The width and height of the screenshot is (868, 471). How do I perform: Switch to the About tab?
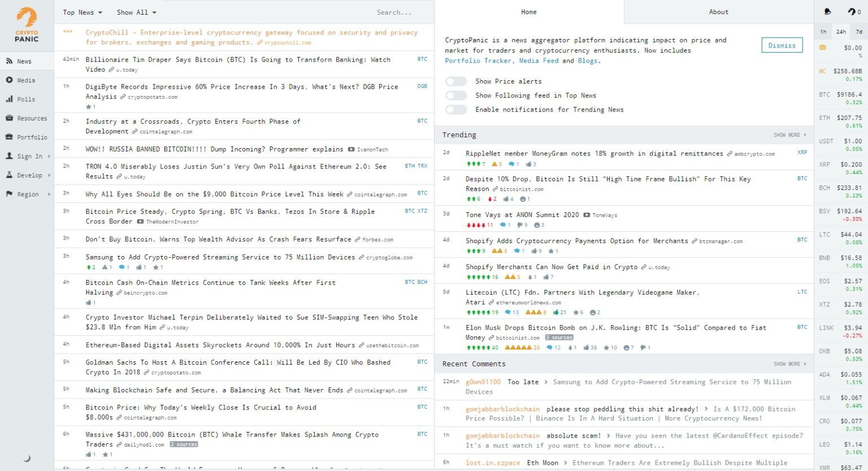pos(718,12)
